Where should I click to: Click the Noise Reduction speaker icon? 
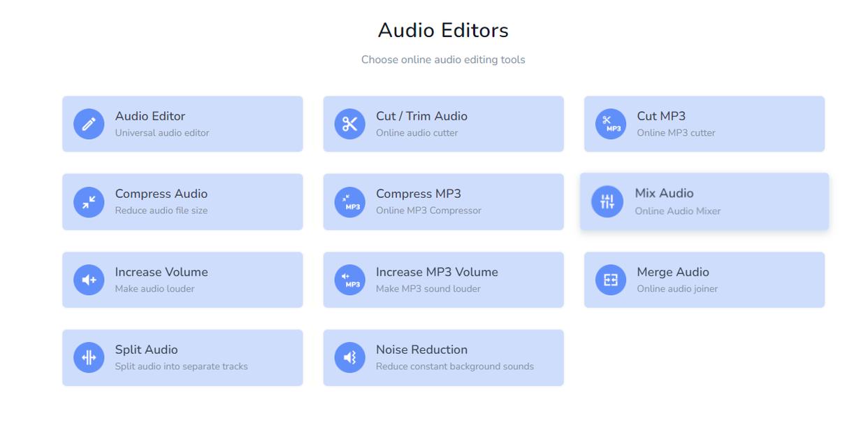point(349,358)
